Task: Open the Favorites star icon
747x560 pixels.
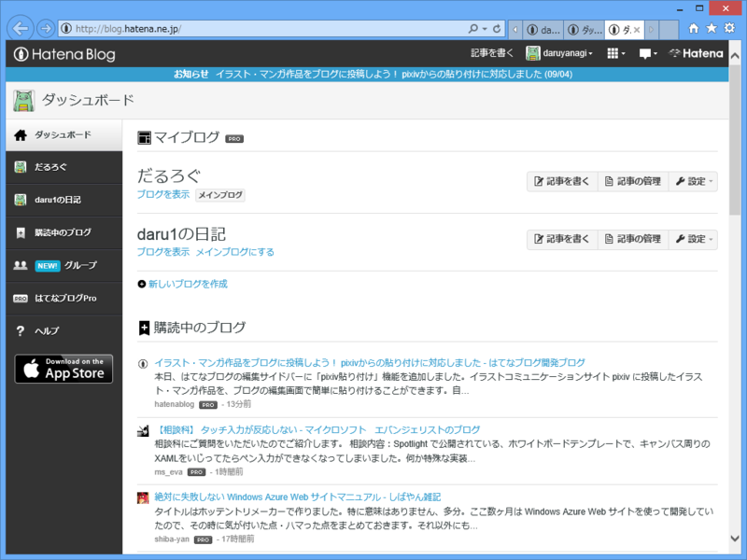Action: point(712,29)
